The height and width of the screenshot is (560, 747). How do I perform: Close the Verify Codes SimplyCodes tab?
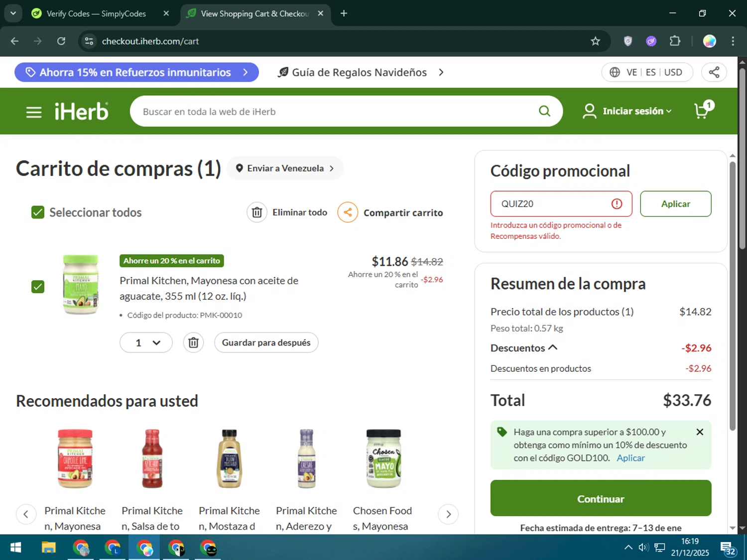(166, 13)
